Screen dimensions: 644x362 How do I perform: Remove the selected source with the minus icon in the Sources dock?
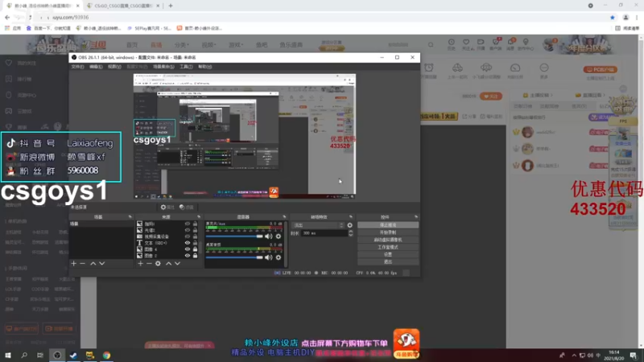[x=149, y=264]
